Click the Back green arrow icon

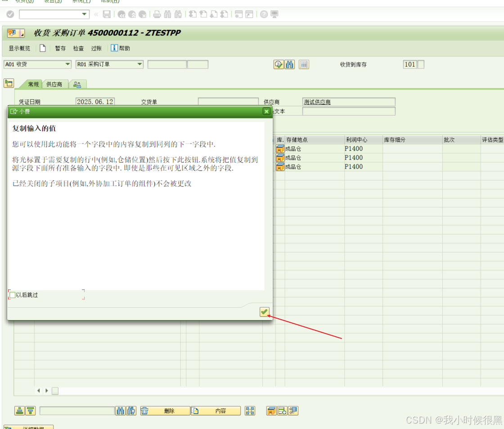(x=121, y=14)
